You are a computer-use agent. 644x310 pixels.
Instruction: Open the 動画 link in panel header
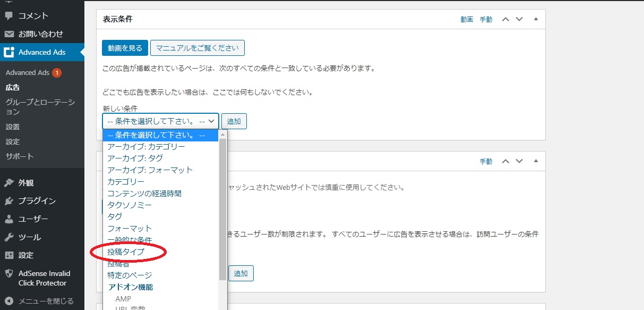click(x=467, y=19)
